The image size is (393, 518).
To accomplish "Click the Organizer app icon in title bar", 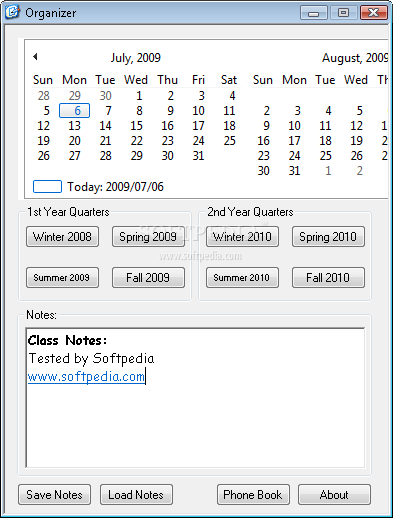I will (12, 12).
